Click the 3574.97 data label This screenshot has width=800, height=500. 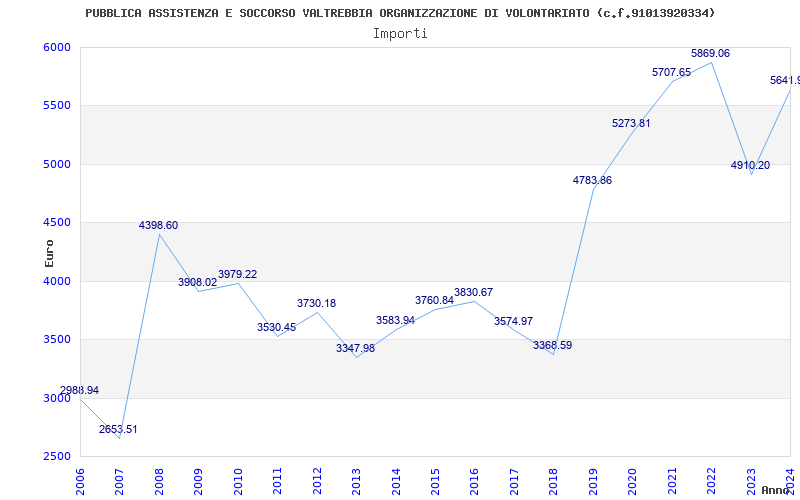513,321
